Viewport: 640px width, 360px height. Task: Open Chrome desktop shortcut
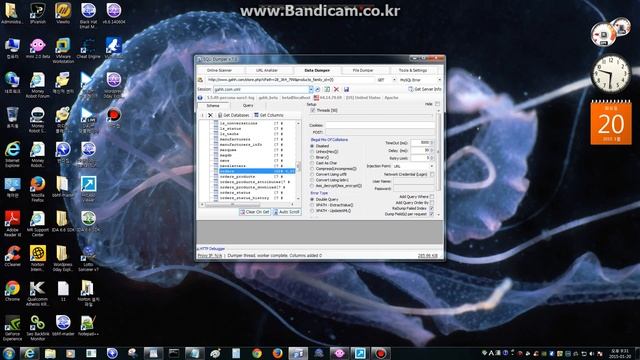tap(13, 291)
